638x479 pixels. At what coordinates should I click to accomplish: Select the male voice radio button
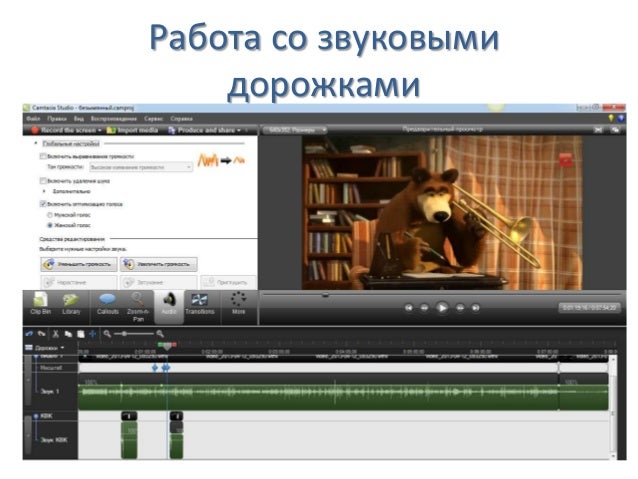click(x=50, y=215)
